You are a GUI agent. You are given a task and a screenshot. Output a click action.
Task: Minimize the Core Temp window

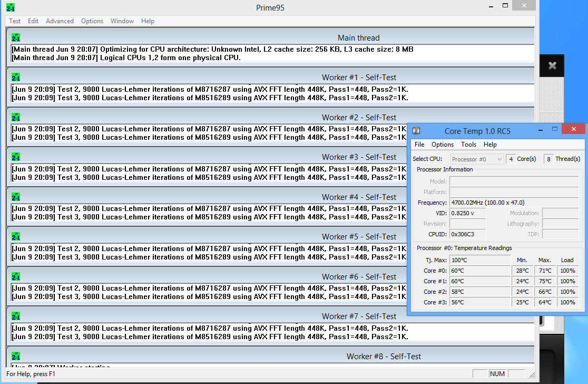541,130
